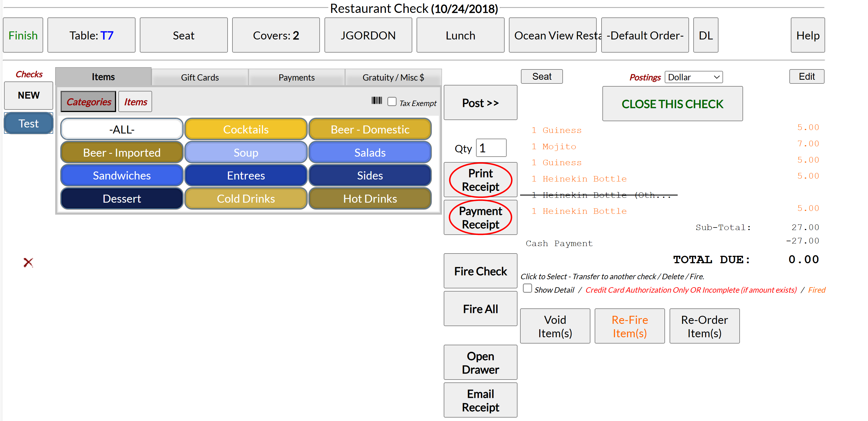Switch to the Gift Cards tab
Image resolution: width=868 pixels, height=421 pixels.
(x=200, y=77)
